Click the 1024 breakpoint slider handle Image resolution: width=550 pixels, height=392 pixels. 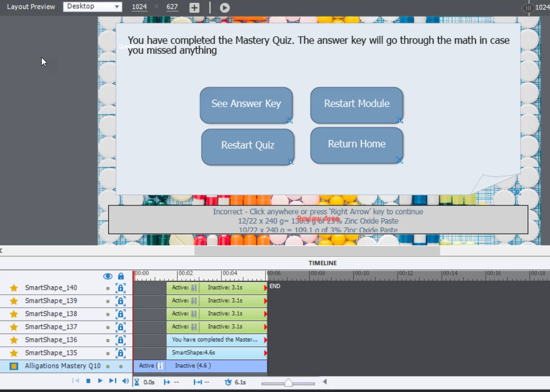pos(528,8)
